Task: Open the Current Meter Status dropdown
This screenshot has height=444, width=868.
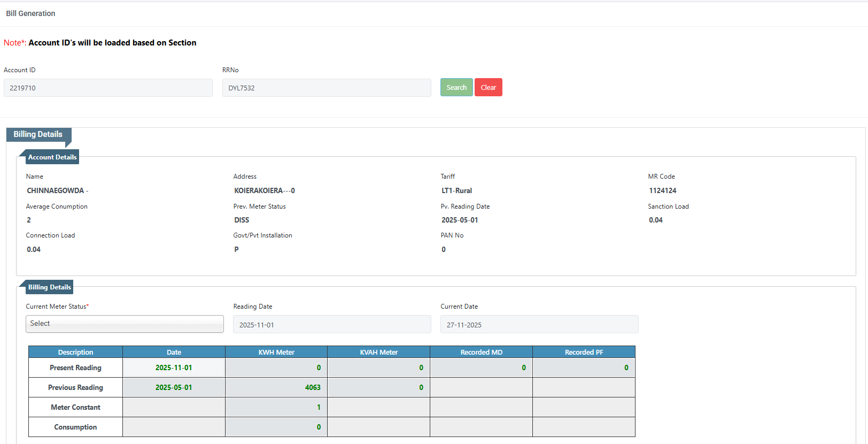Action: pos(125,324)
